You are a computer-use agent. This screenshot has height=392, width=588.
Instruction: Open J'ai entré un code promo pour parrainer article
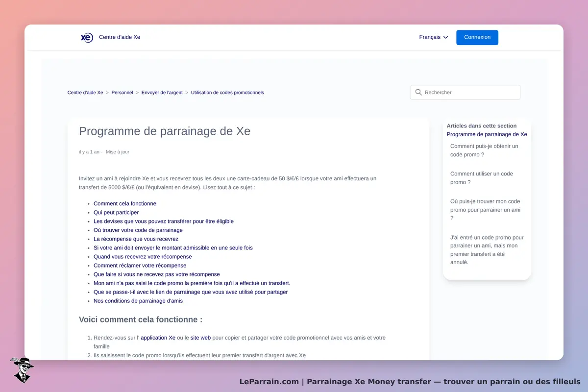point(487,250)
